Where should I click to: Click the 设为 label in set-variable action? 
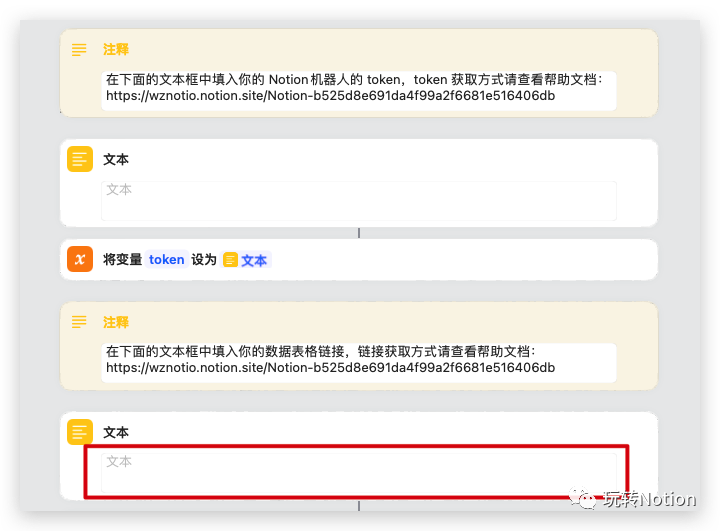coord(204,259)
